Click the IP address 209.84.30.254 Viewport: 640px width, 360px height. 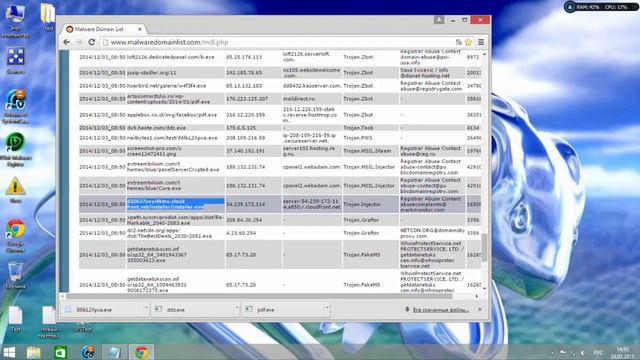coord(244,220)
